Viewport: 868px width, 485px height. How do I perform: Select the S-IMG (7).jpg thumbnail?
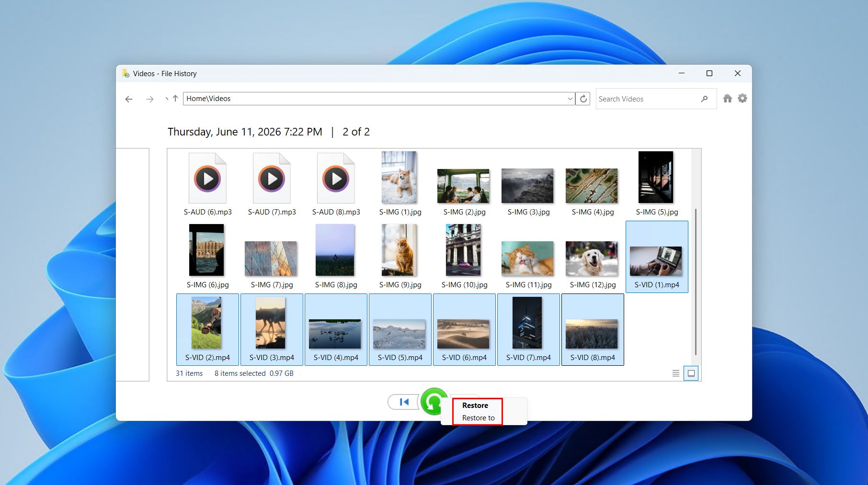pyautogui.click(x=271, y=259)
